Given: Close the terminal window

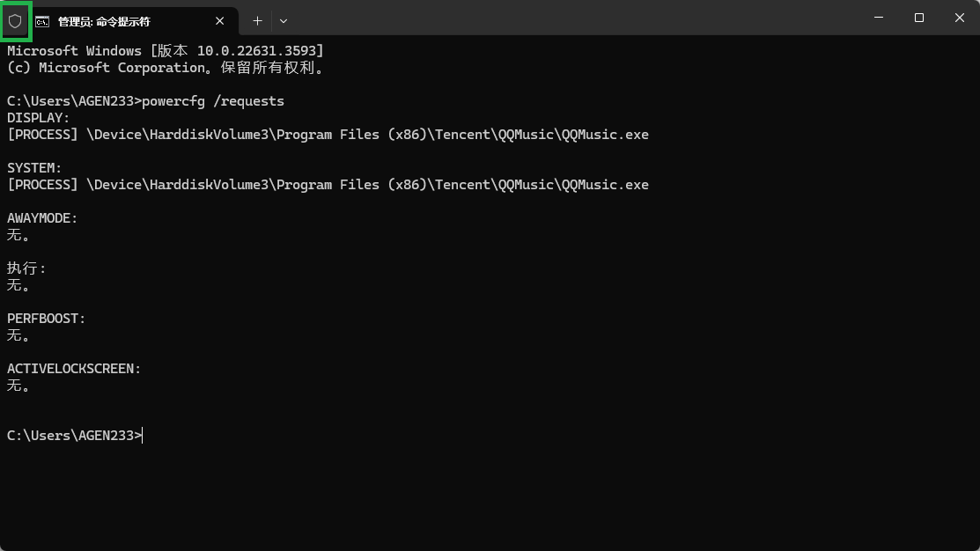Looking at the screenshot, I should click(x=960, y=18).
